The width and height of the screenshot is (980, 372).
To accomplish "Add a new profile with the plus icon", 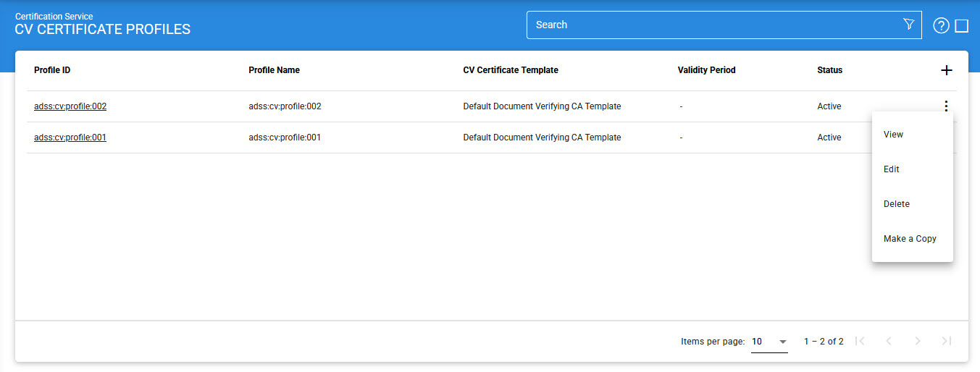I will (x=946, y=70).
